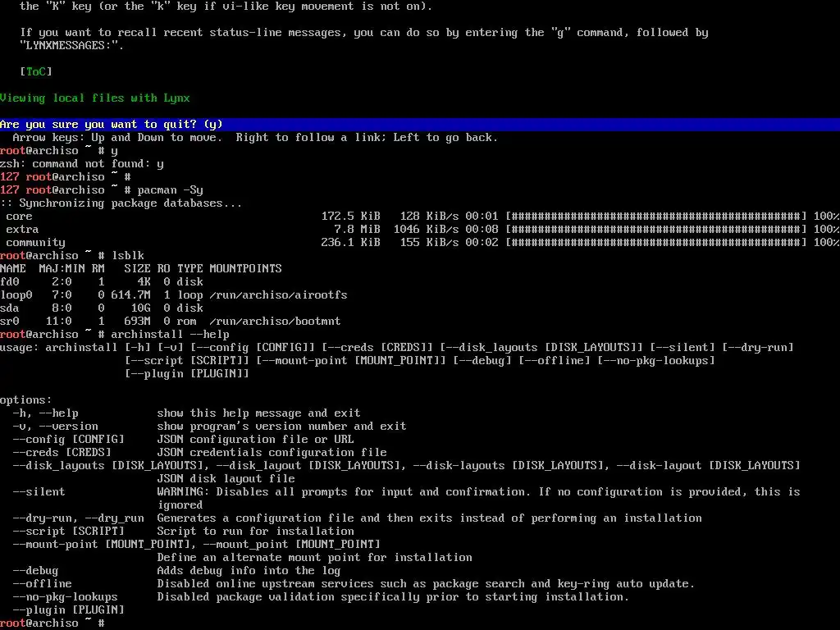Click the 'archinstall --help' command text
This screenshot has height=630, width=840.
(x=171, y=335)
